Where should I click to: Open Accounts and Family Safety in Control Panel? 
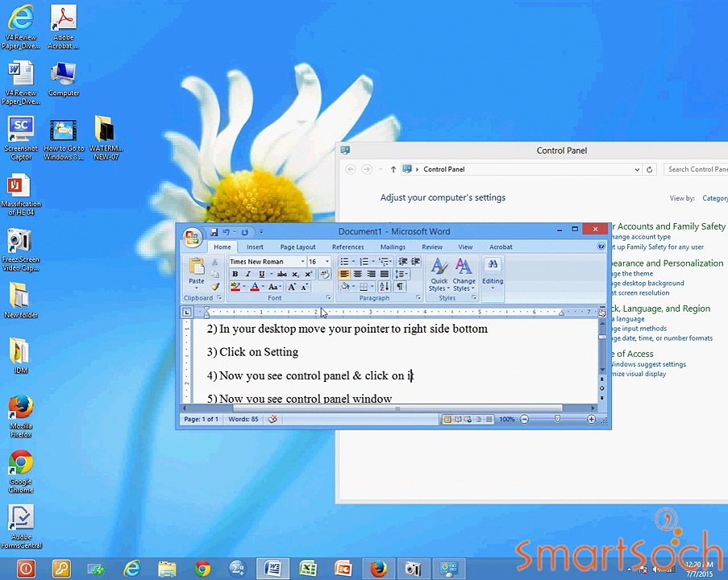(x=668, y=226)
